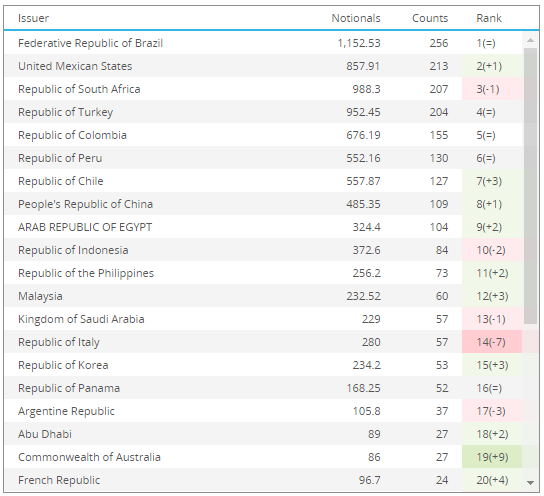The image size is (544, 496).
Task: Click Republic of Korea issuer name
Action: (63, 365)
